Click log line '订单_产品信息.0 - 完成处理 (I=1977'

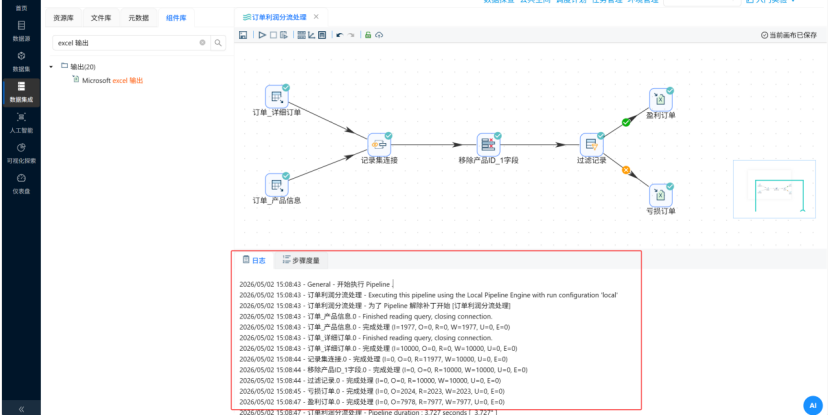(375, 327)
